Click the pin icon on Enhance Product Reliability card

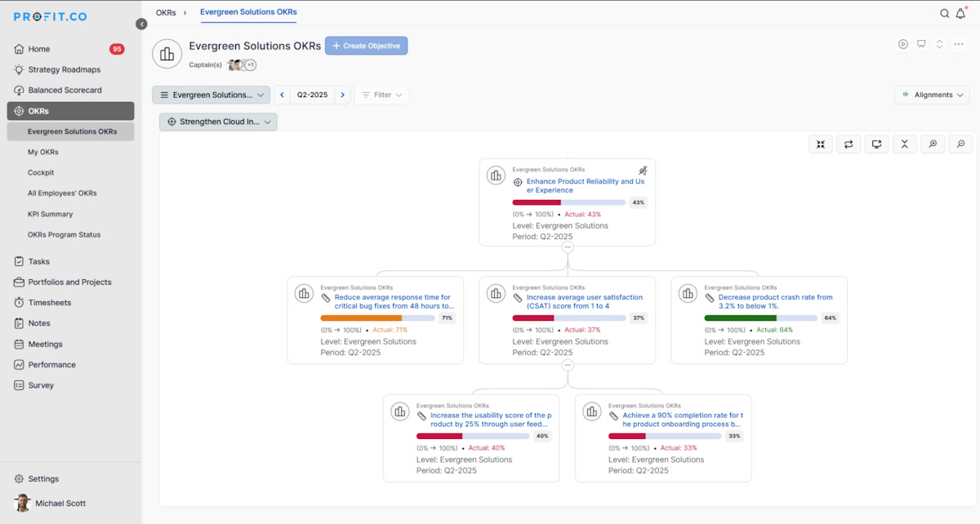click(643, 171)
